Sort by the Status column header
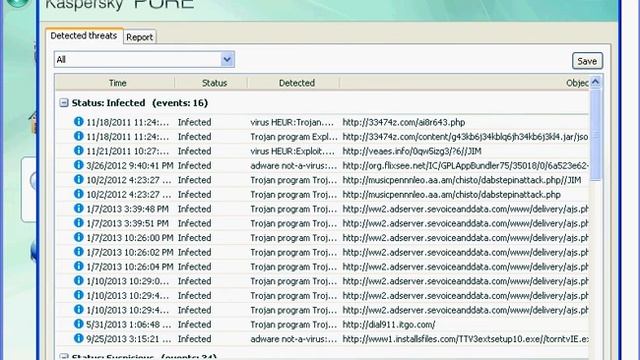The width and height of the screenshot is (640, 360). (214, 83)
